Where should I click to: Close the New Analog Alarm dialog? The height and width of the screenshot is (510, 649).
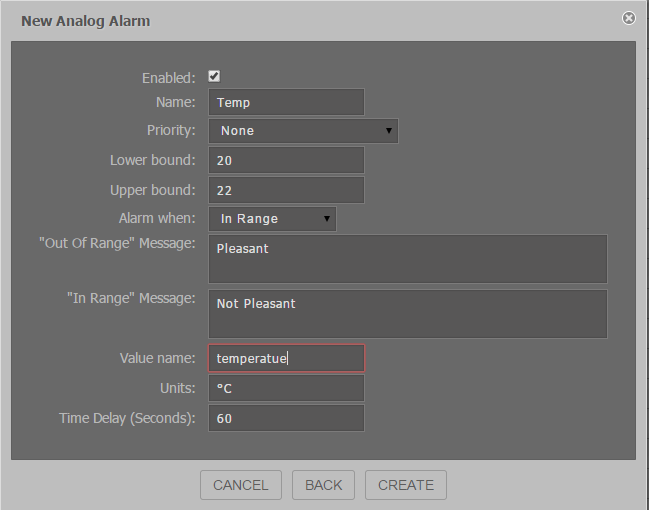click(x=629, y=18)
